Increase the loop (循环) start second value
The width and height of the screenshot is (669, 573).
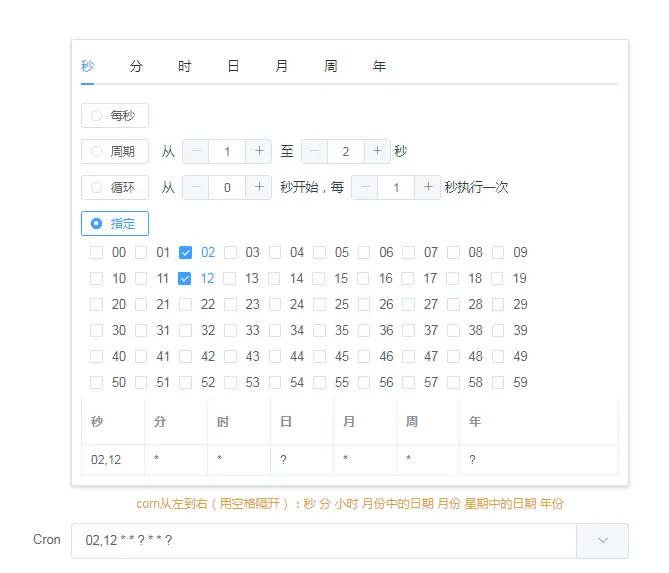pyautogui.click(x=259, y=187)
